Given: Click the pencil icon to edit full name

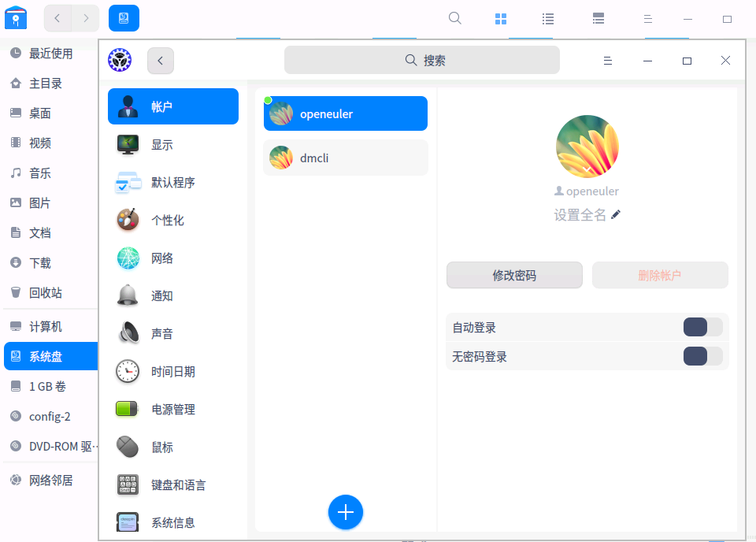Looking at the screenshot, I should point(616,214).
